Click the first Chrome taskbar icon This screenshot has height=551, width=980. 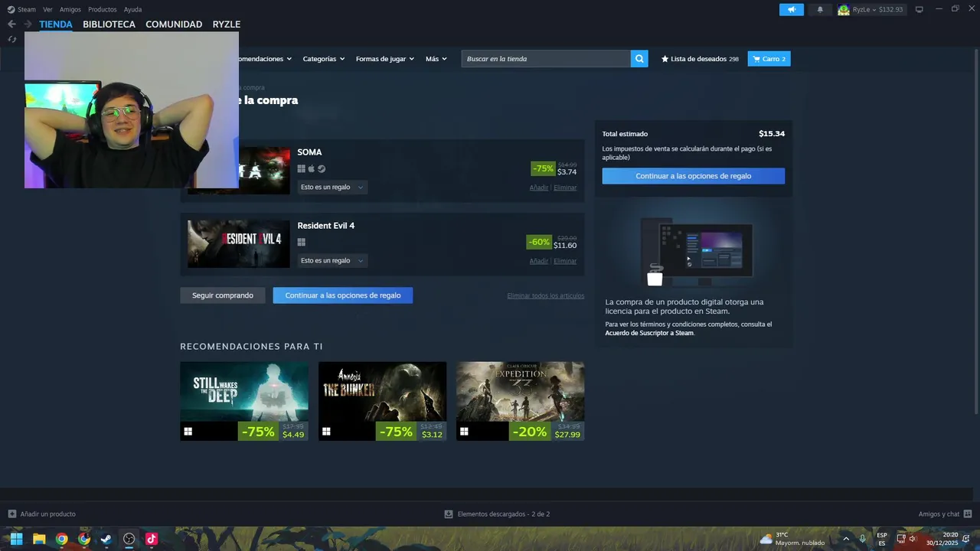coord(61,539)
